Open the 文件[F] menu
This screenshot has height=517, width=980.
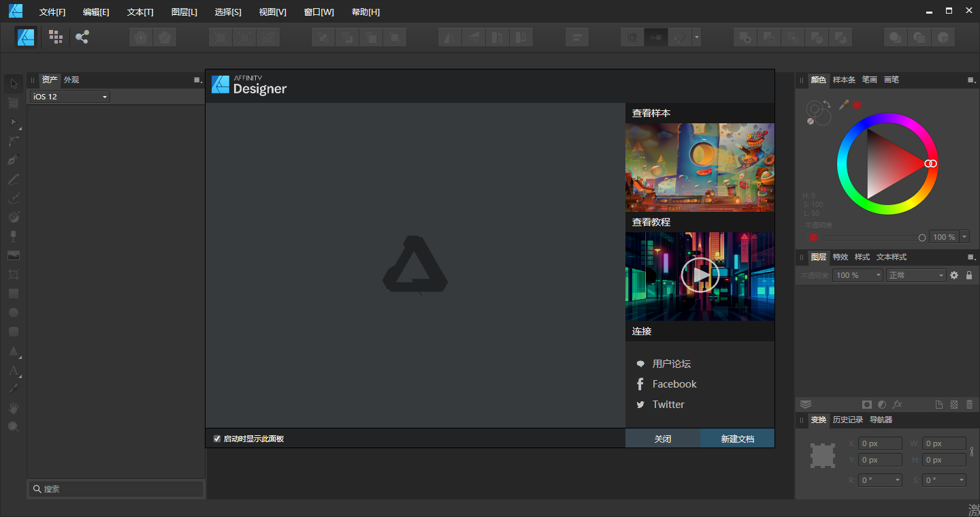[52, 12]
